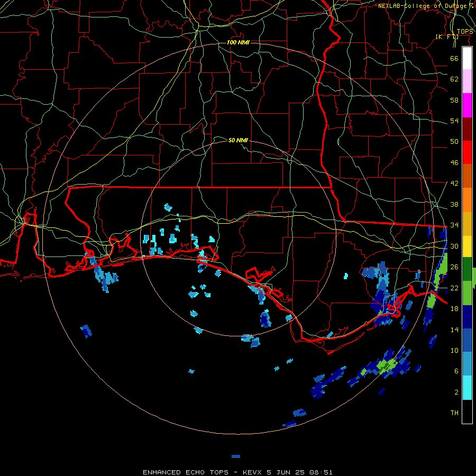The image size is (476, 476).
Task: Click the 18 legend scale value
Action: tap(454, 309)
